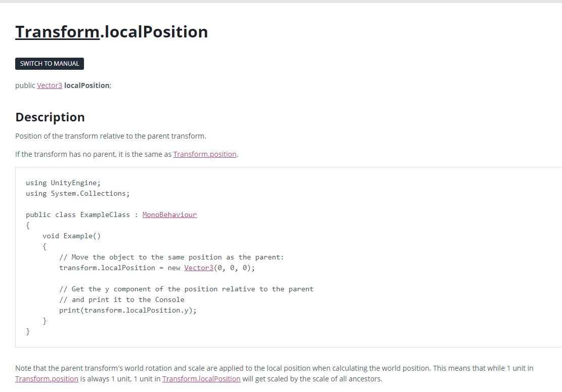Screen dimensions: 562x392
Task: Click comment '// and print it to the Console'
Action: coord(122,299)
